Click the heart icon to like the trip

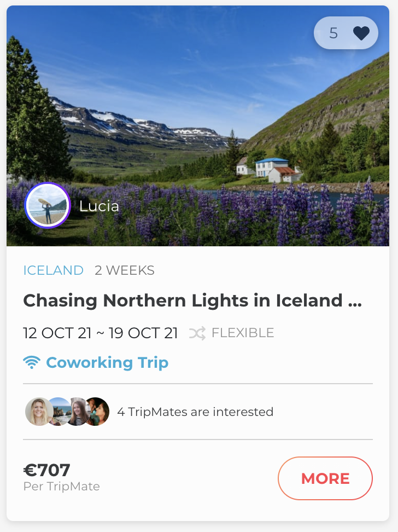coord(361,34)
